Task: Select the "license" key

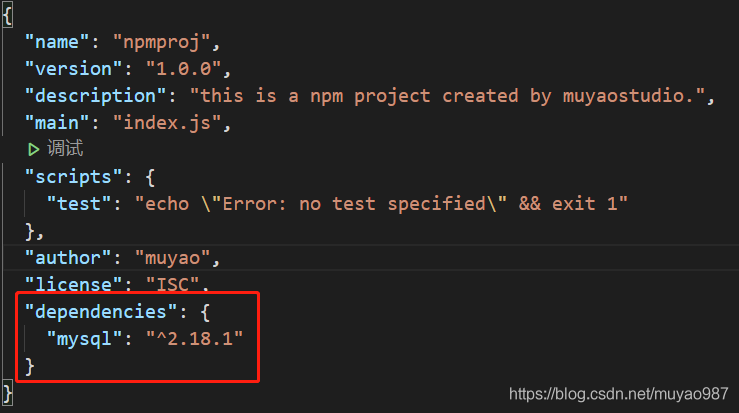Action: coord(74,284)
